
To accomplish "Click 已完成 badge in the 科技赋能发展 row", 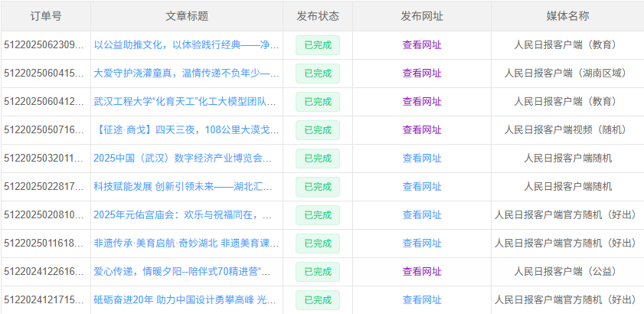I will (318, 187).
